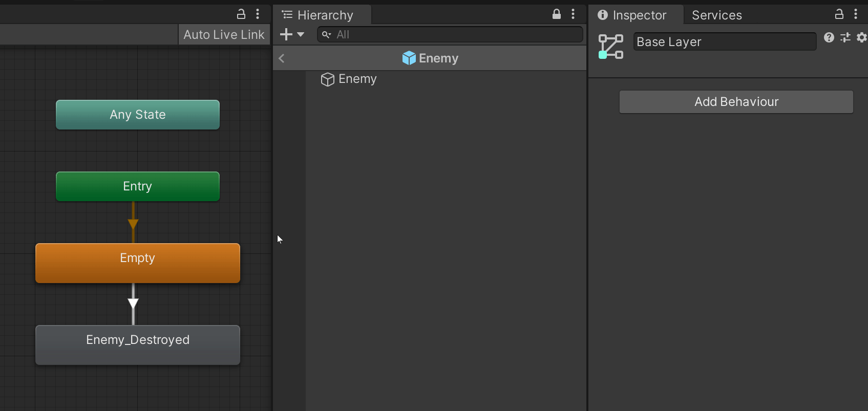868x411 pixels.
Task: Toggle the Animator window lock icon
Action: 241,14
